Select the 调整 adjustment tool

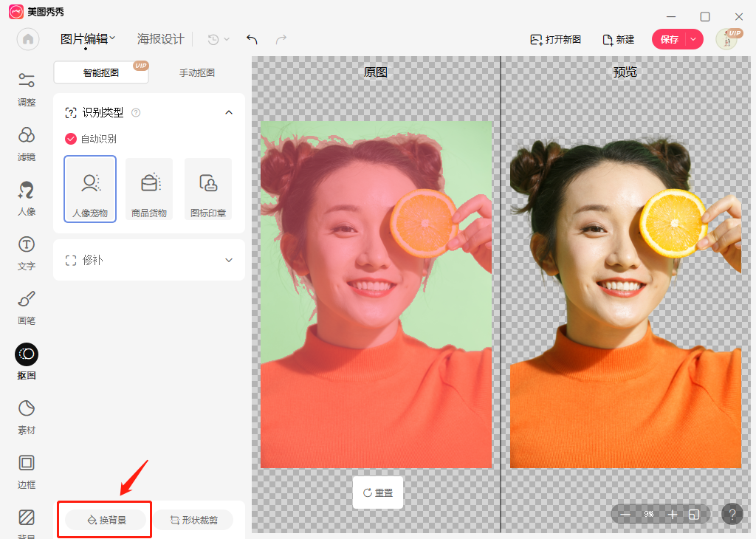pyautogui.click(x=26, y=90)
